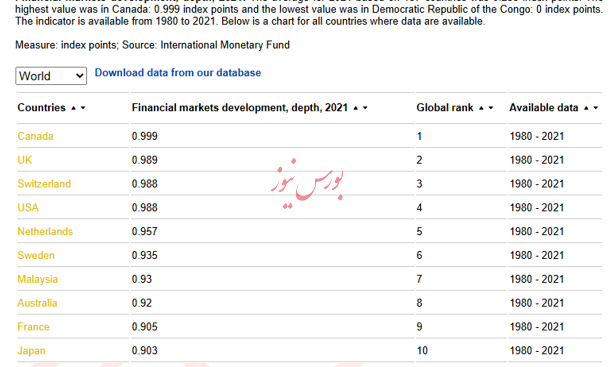Viewport: 612px width, 367px height.
Task: Open the Netherlands country link
Action: 45,232
